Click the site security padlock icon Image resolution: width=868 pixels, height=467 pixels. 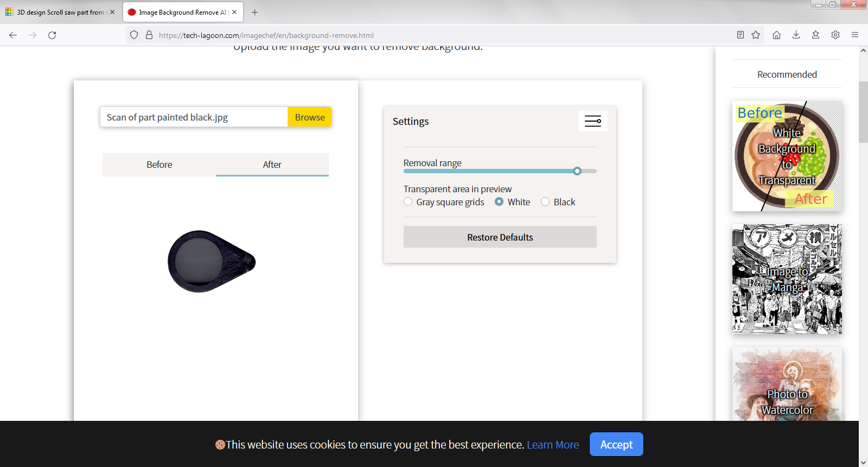pos(149,35)
